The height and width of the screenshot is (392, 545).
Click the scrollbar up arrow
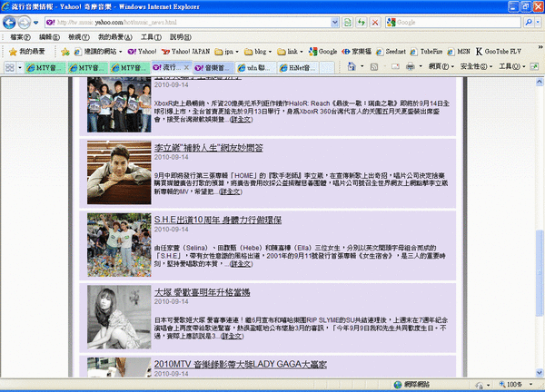pos(540,82)
